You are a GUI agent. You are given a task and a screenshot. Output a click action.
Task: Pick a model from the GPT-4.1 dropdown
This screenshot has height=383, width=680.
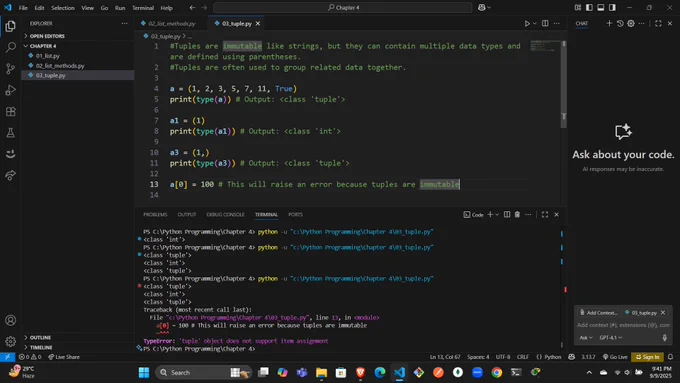pyautogui.click(x=611, y=337)
